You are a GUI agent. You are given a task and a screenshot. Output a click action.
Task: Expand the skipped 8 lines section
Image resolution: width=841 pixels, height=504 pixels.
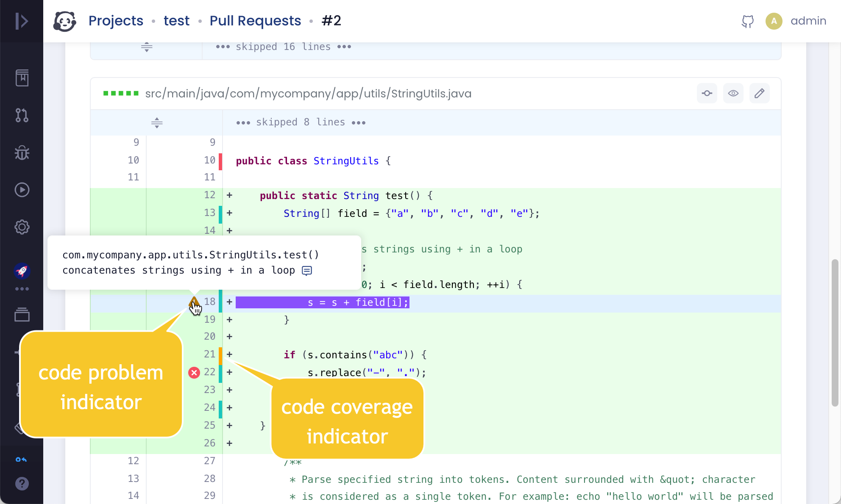pos(157,123)
